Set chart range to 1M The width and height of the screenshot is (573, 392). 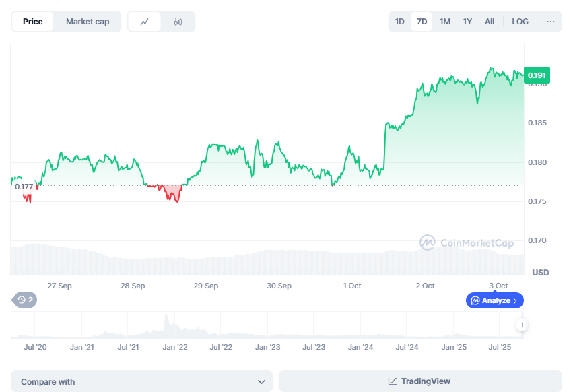(x=445, y=22)
